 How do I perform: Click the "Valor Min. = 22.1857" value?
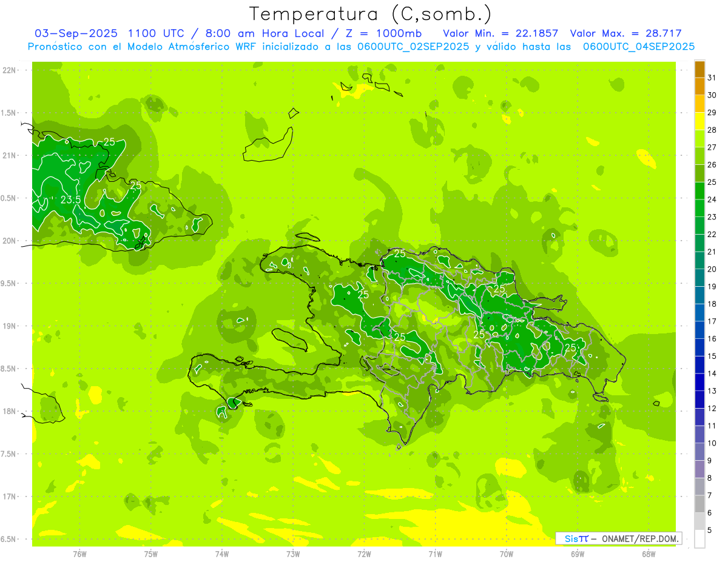click(500, 33)
